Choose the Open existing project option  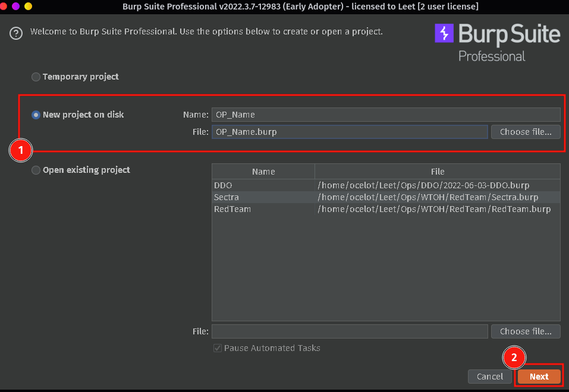36,170
